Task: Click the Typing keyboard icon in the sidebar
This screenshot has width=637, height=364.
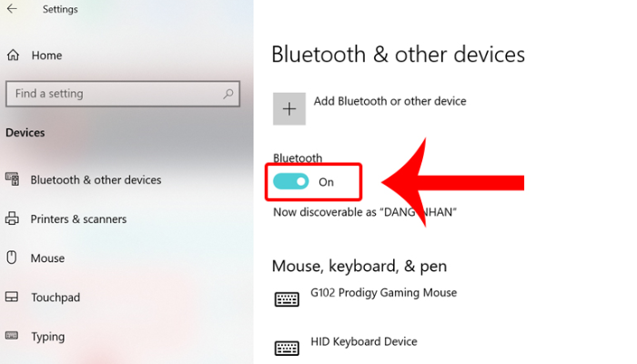Action: 12,337
